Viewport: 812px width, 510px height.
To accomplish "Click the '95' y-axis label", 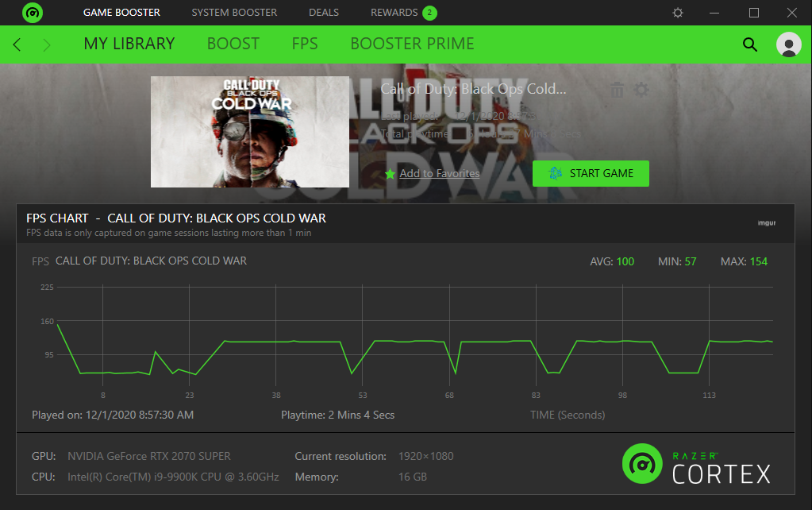I will coord(49,355).
